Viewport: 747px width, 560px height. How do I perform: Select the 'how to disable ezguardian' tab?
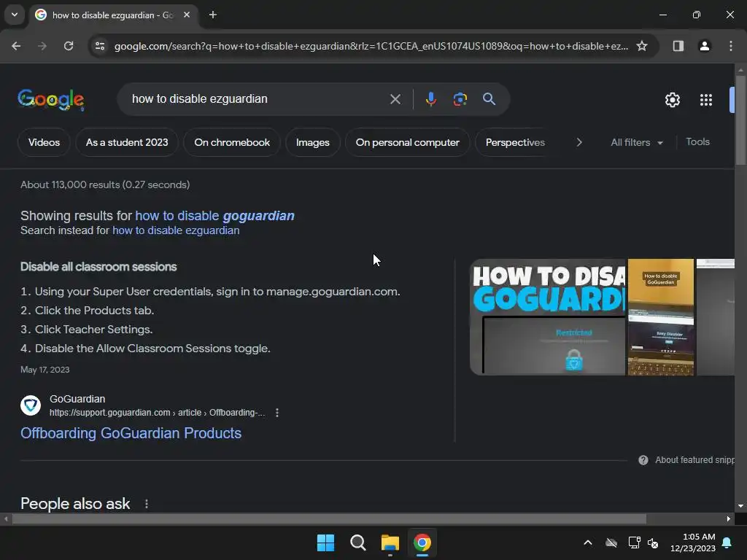(x=112, y=15)
